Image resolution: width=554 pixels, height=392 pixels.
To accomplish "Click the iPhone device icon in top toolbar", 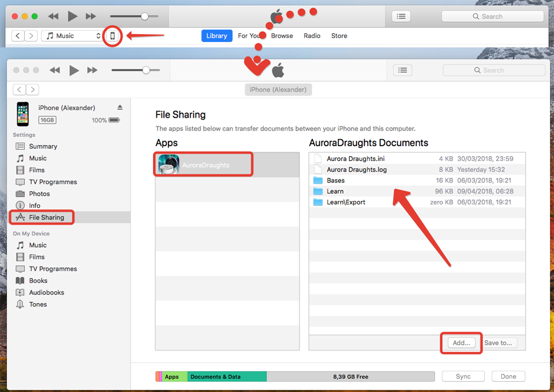I will [113, 36].
